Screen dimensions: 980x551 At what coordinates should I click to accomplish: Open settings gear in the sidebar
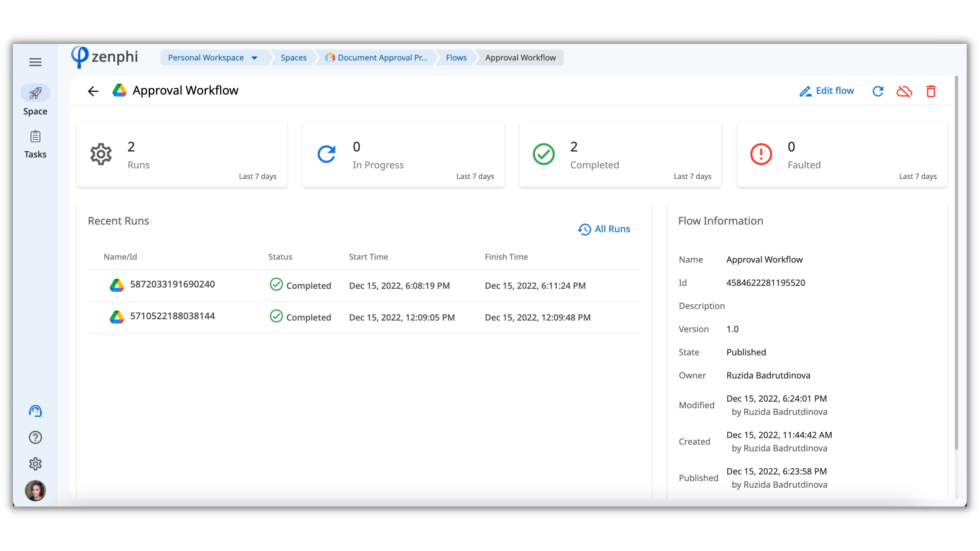35,464
